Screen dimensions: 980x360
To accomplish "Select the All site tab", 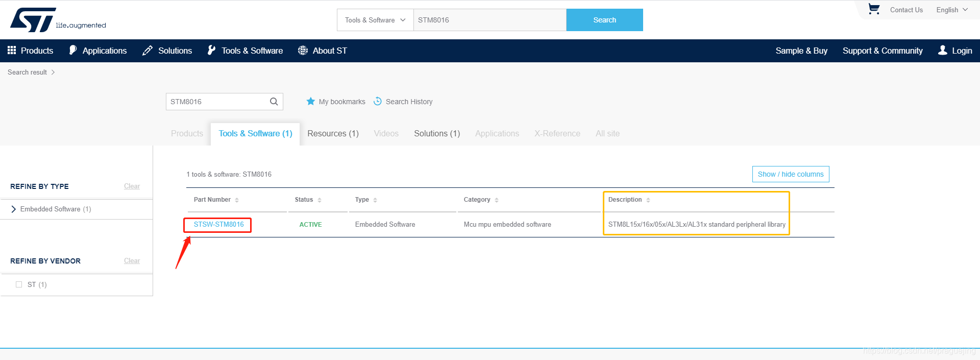I will [x=607, y=133].
